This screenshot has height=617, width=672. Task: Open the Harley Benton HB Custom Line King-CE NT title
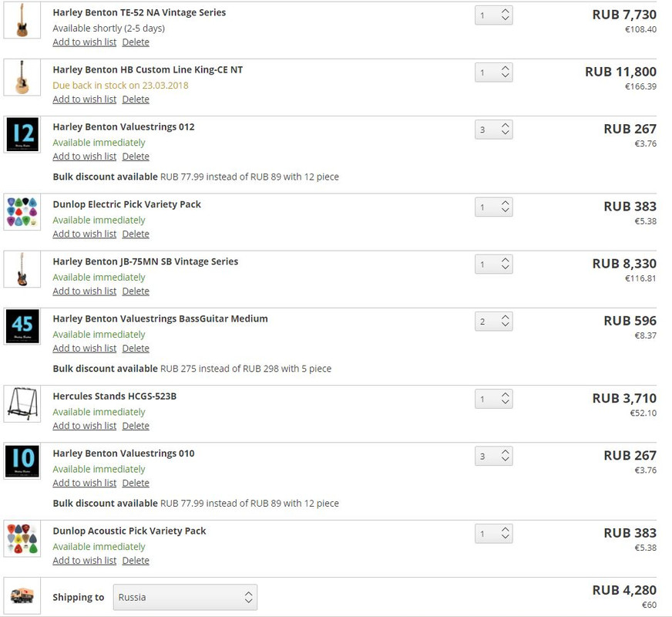tap(148, 69)
